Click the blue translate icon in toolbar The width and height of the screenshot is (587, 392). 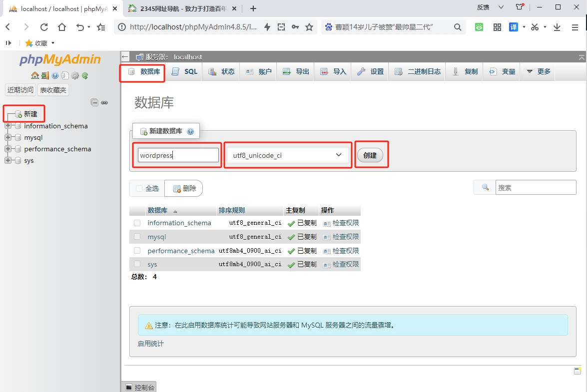[x=514, y=27]
